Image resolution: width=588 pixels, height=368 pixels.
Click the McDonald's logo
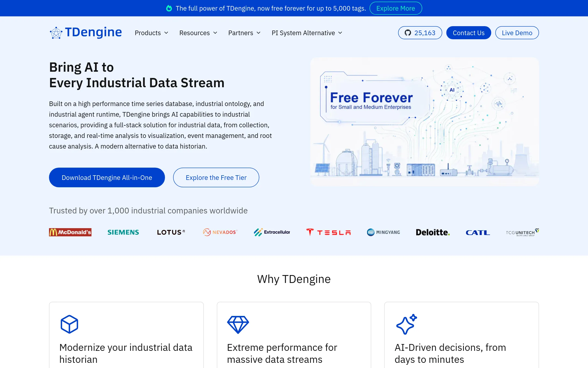click(x=70, y=232)
